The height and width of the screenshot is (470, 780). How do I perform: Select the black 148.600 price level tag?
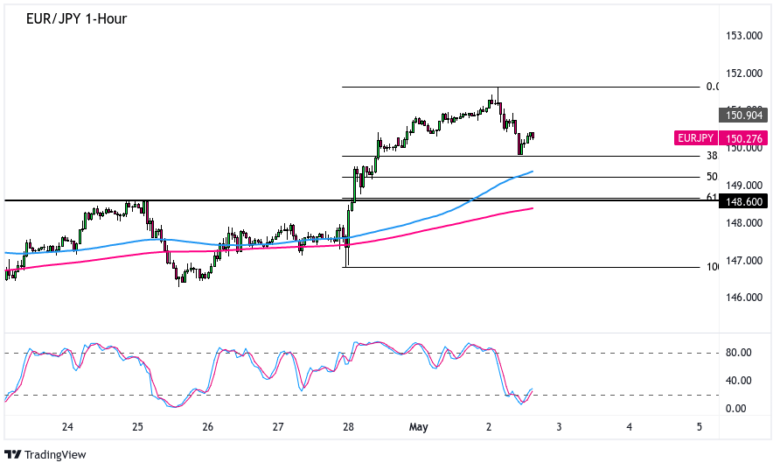[741, 202]
